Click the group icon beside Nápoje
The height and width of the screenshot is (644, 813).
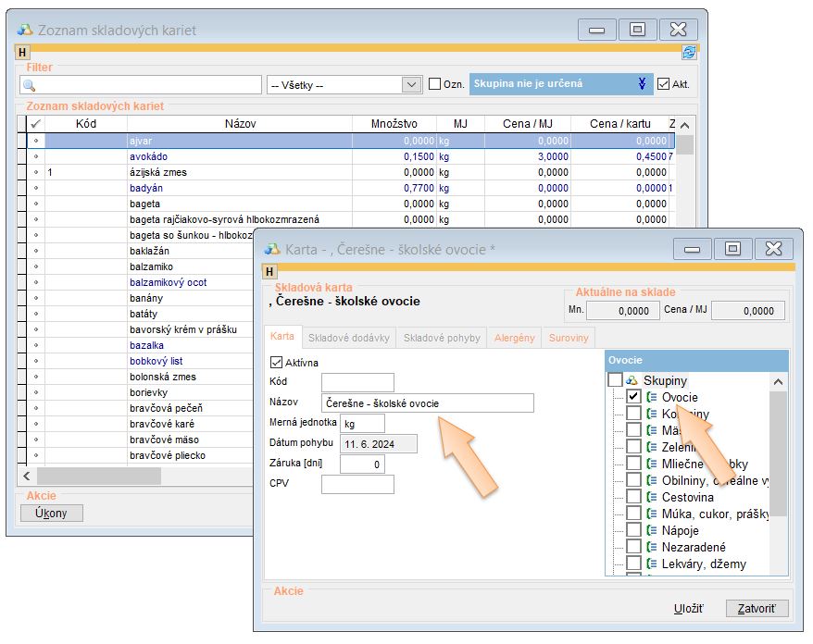651,530
